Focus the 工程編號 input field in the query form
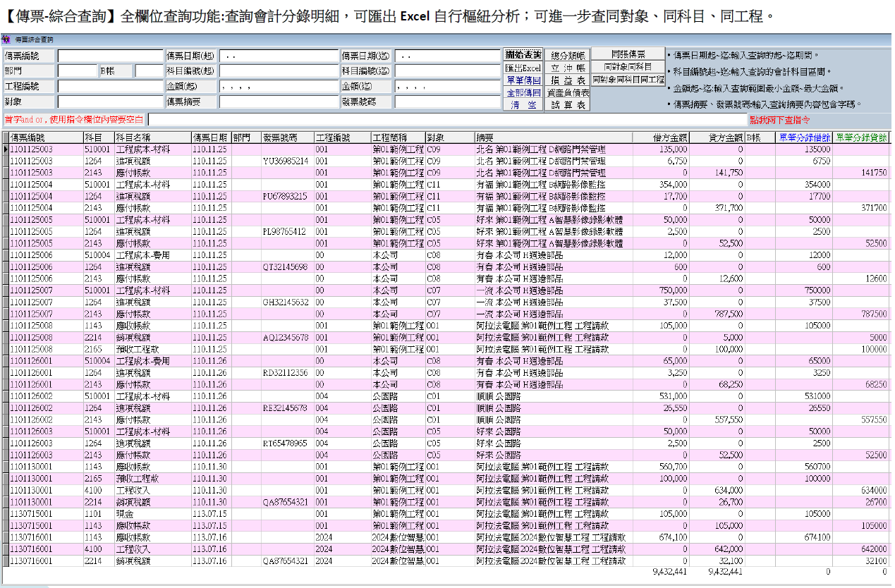The image size is (895, 588). click(x=111, y=86)
